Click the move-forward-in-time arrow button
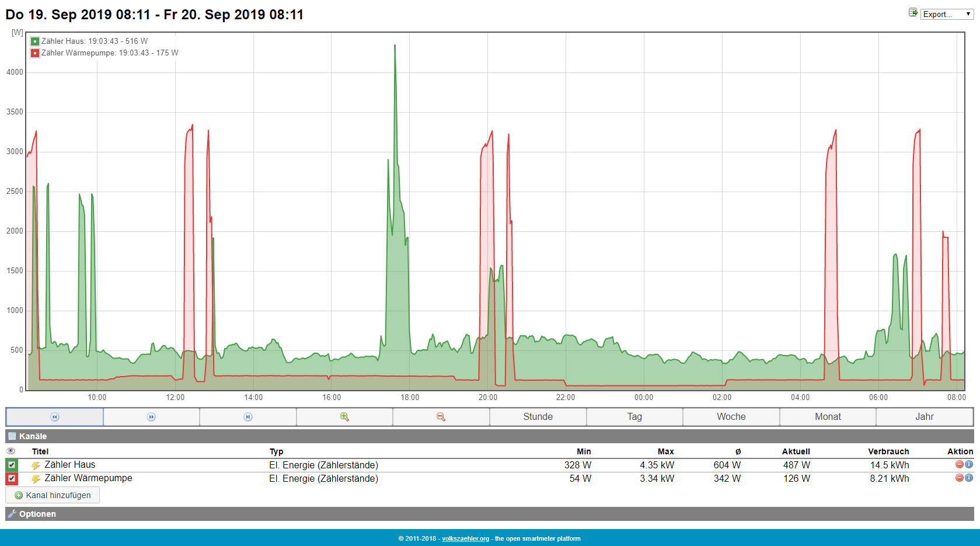Image resolution: width=980 pixels, height=546 pixels. tap(151, 417)
